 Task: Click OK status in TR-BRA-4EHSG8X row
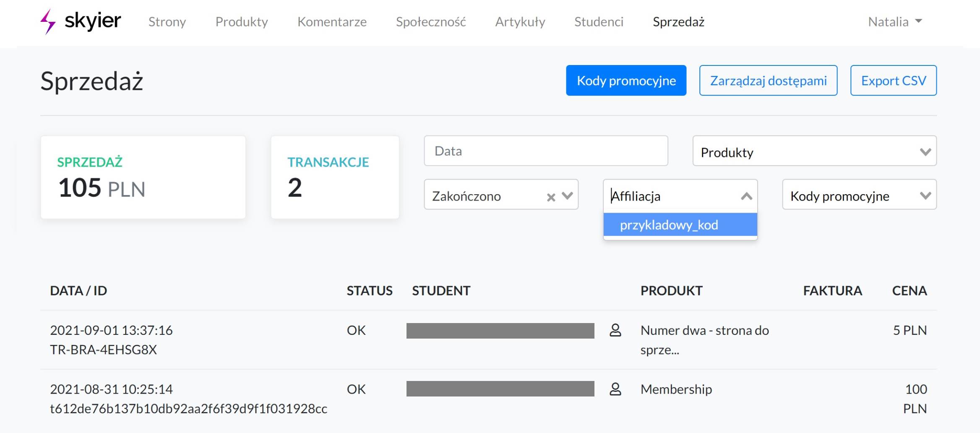(x=356, y=330)
